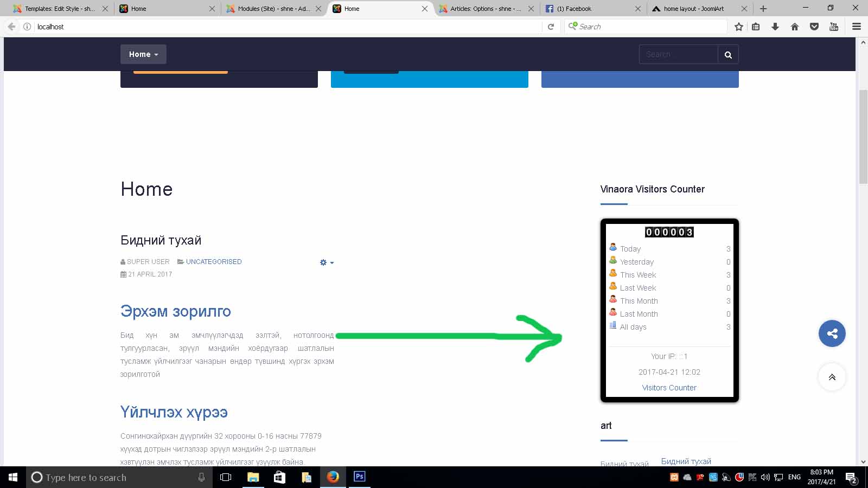Switch to the Templates: Edit Style tab
868x488 pixels.
pyautogui.click(x=60, y=9)
